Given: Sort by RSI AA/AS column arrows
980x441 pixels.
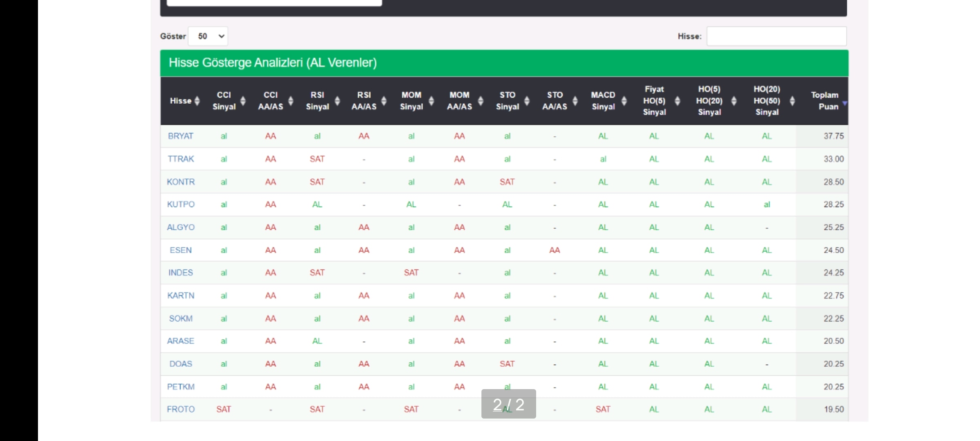Looking at the screenshot, I should 384,101.
